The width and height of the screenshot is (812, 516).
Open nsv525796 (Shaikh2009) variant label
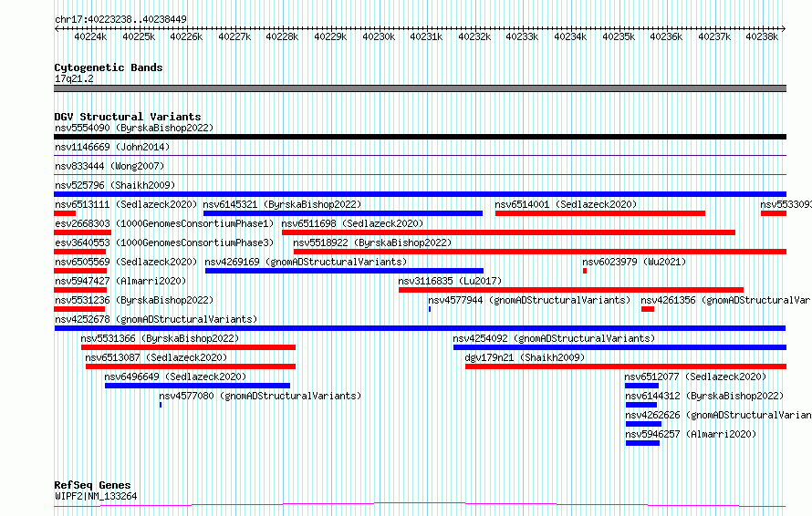tap(115, 185)
